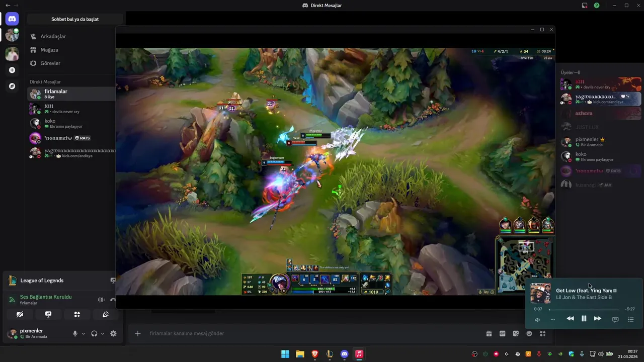
Task: Show lyrics in music mini player
Action: point(615,319)
